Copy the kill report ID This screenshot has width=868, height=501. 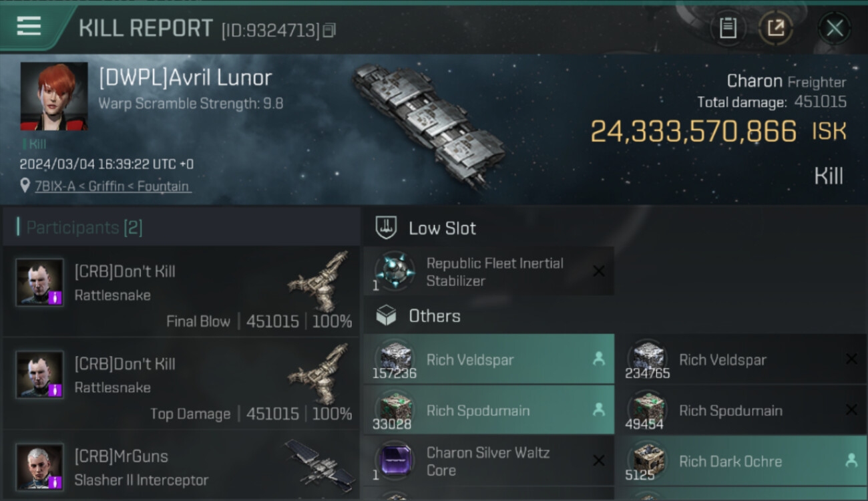click(329, 30)
